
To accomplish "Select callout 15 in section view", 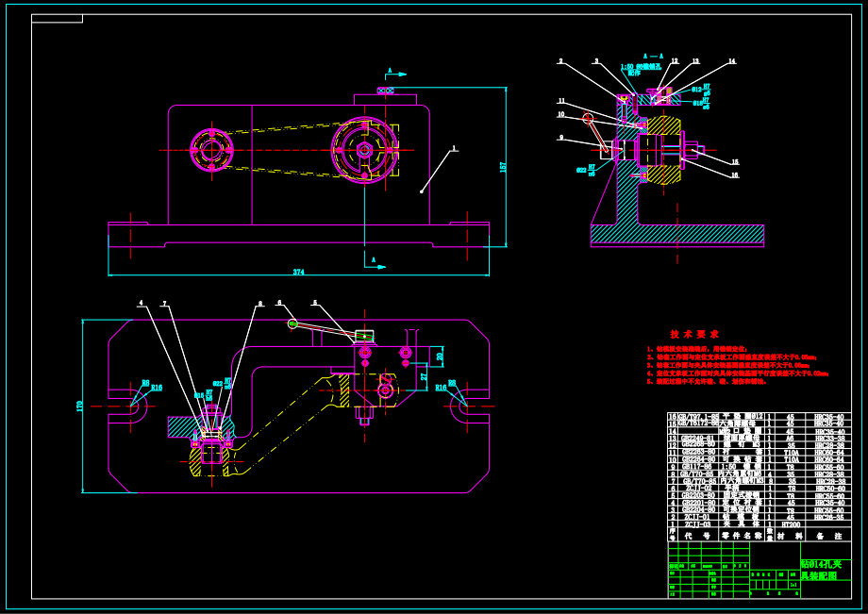I will (735, 162).
